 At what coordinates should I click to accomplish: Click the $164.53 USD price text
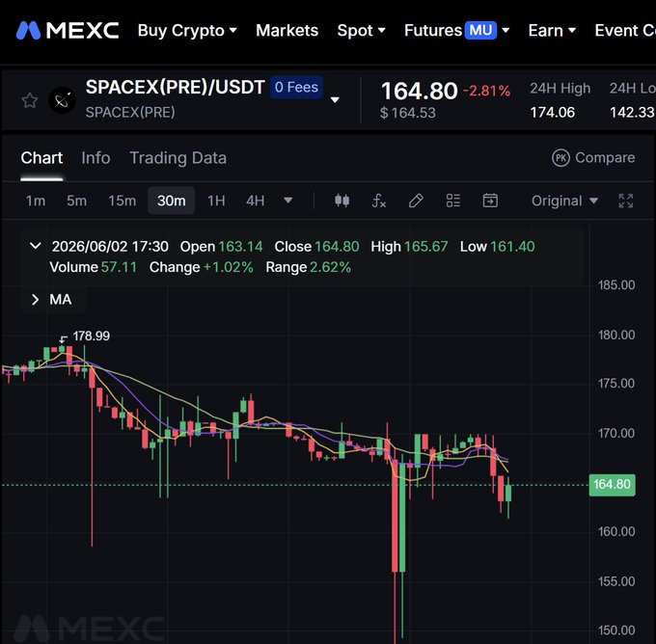[408, 113]
